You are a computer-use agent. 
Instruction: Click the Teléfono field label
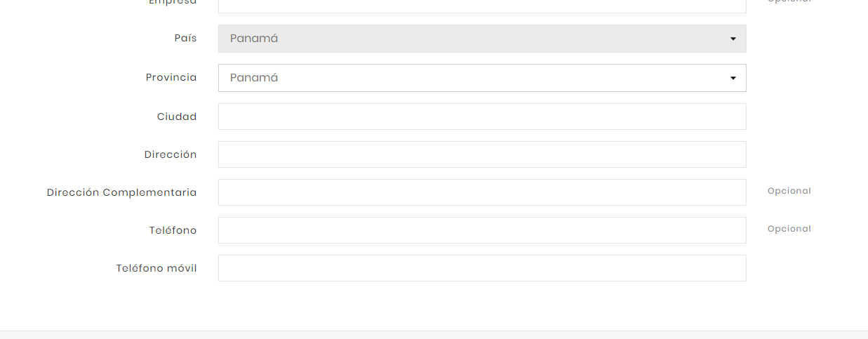pyautogui.click(x=173, y=230)
